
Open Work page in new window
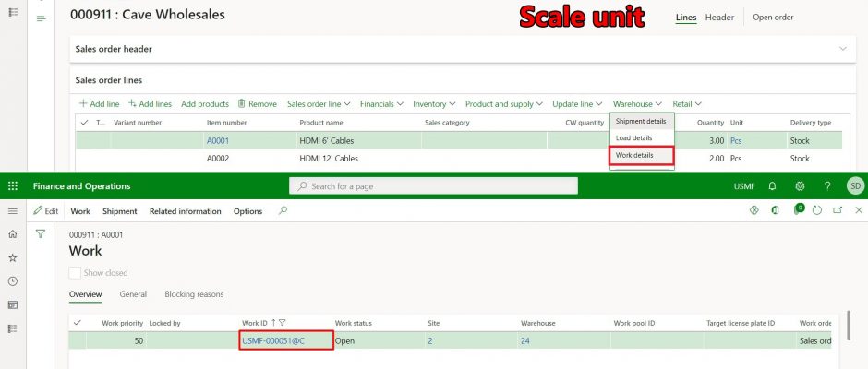(x=838, y=210)
